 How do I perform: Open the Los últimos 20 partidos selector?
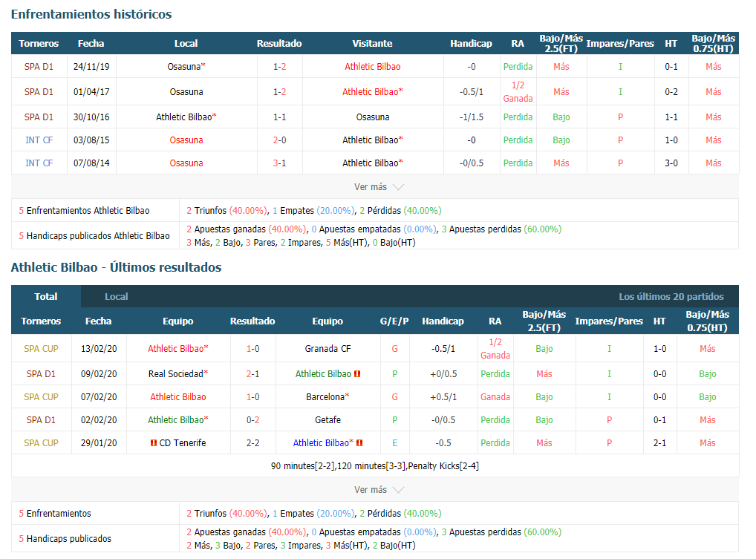coord(671,297)
